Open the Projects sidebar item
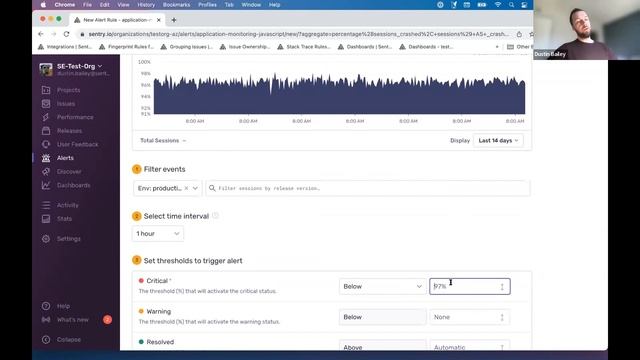The image size is (640, 360). coord(68,90)
